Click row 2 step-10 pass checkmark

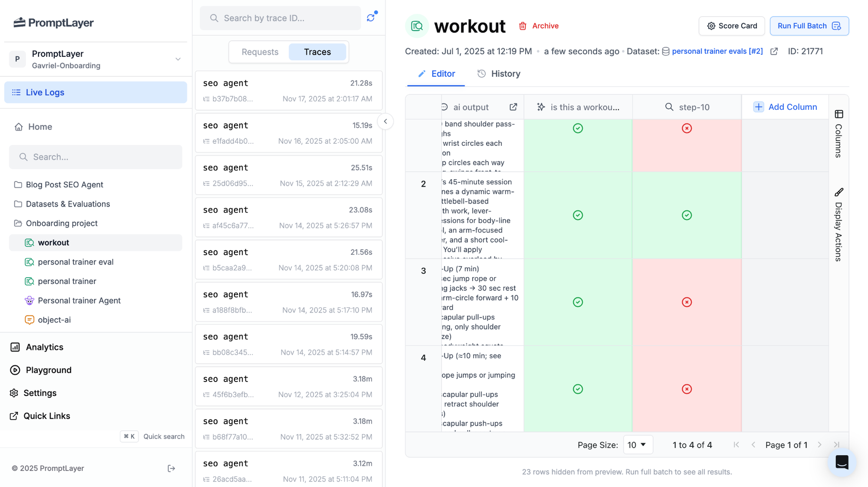point(686,215)
